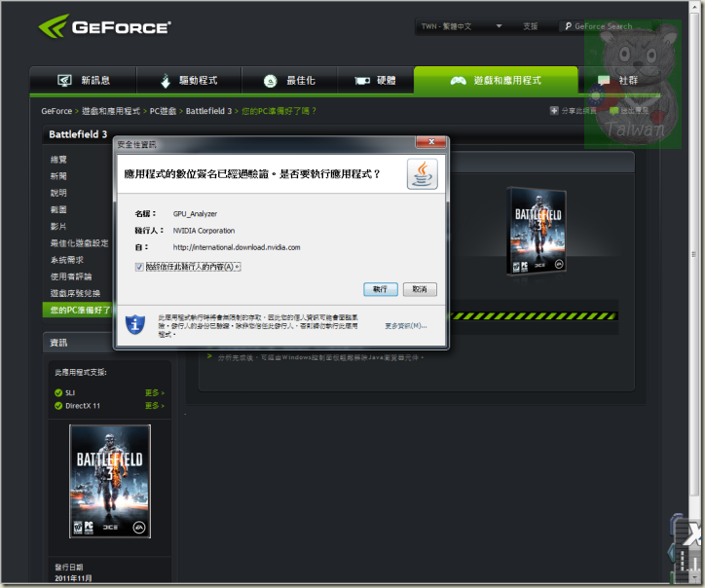Click in the GeForce Search field
705x588 pixels.
coord(608,26)
